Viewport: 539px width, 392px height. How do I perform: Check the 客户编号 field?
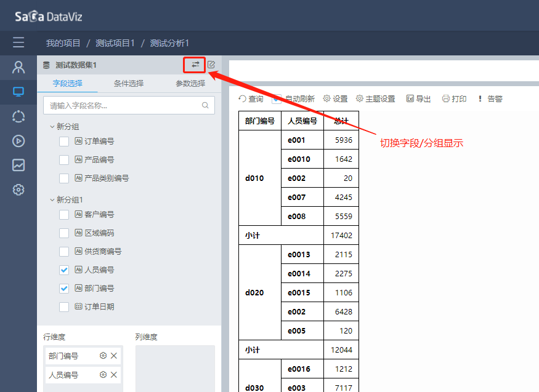pyautogui.click(x=64, y=215)
